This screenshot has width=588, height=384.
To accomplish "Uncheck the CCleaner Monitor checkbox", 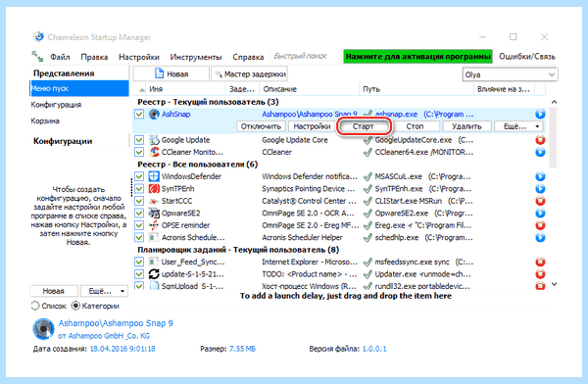I will [x=139, y=152].
